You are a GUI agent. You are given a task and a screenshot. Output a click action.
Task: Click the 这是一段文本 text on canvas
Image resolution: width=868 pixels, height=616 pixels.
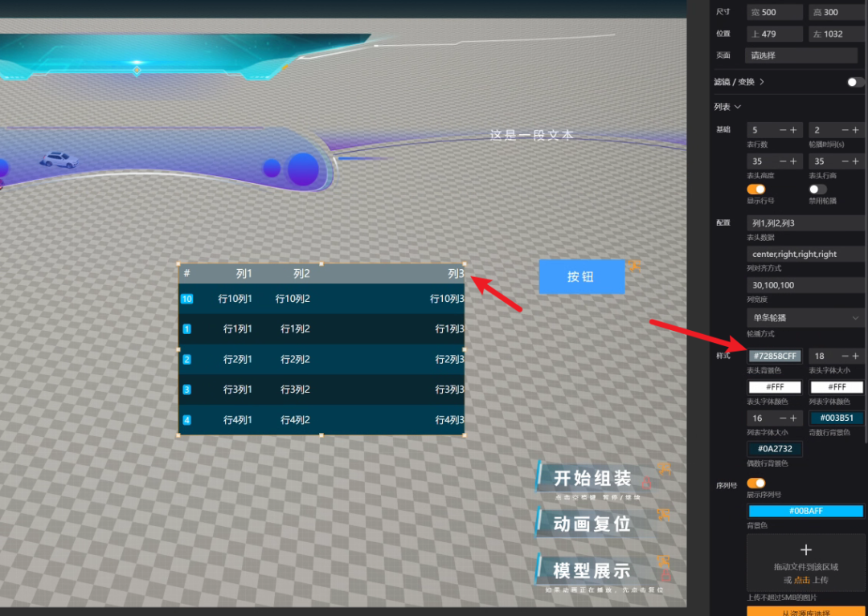[531, 135]
